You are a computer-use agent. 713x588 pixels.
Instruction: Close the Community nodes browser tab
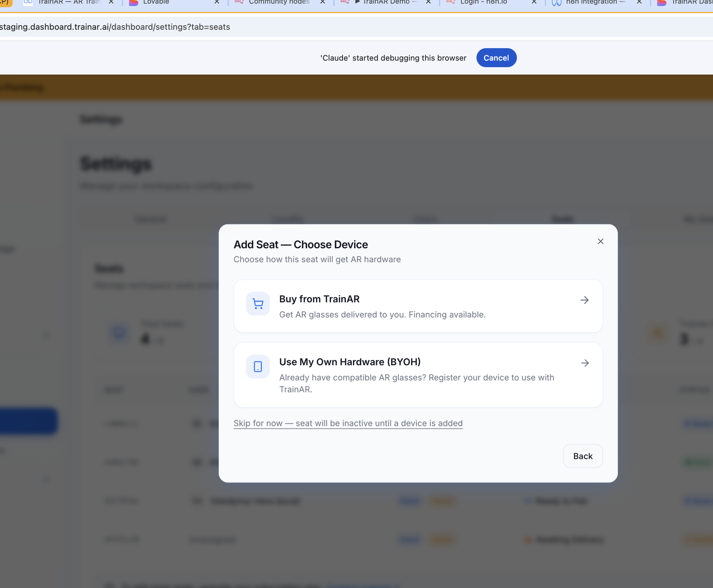coord(323,2)
